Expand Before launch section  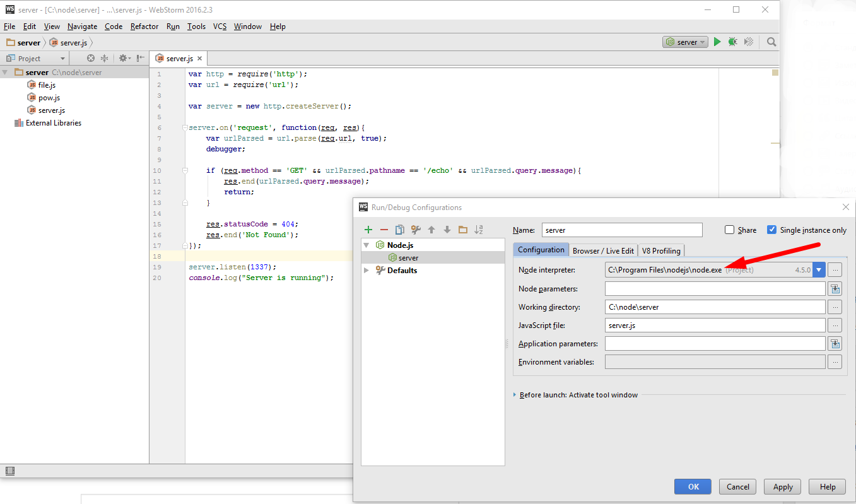[x=515, y=395]
